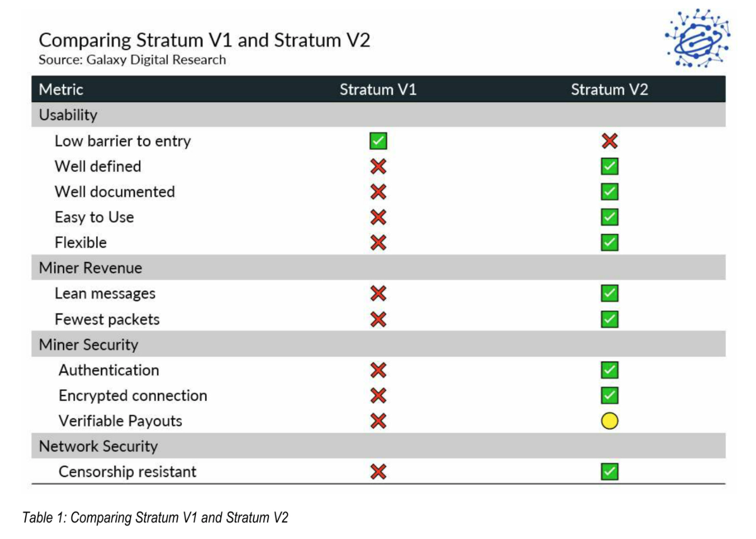This screenshot has width=756, height=539.
Task: Select the Miner Revenue section row
Action: [379, 267]
